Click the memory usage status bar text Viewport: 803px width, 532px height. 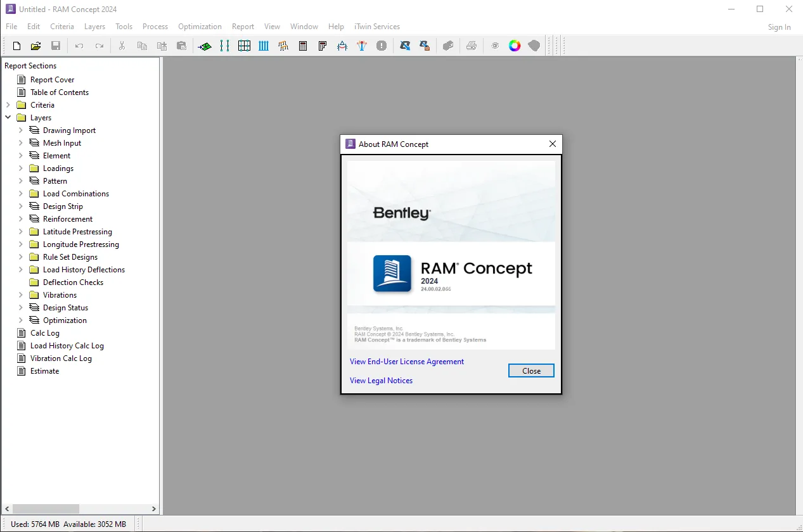coord(68,524)
